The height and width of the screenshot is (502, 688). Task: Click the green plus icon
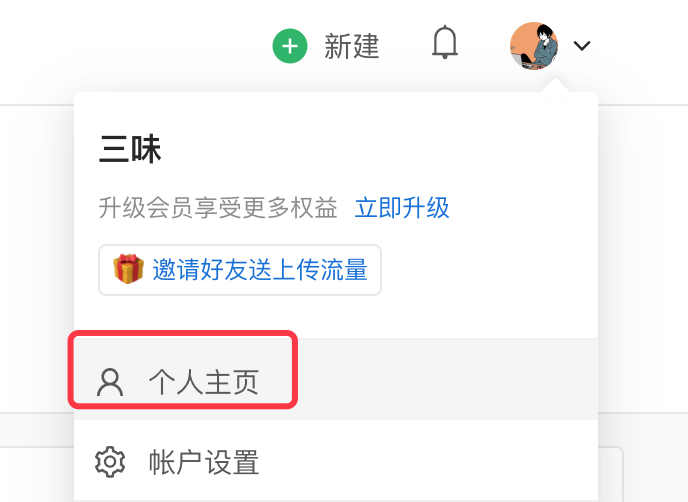(290, 46)
